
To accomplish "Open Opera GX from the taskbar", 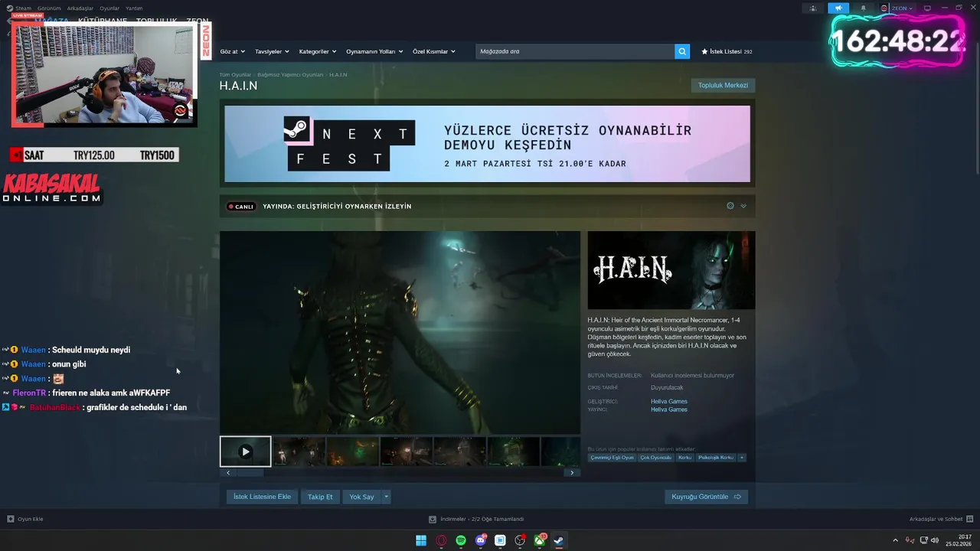I will coord(441,540).
